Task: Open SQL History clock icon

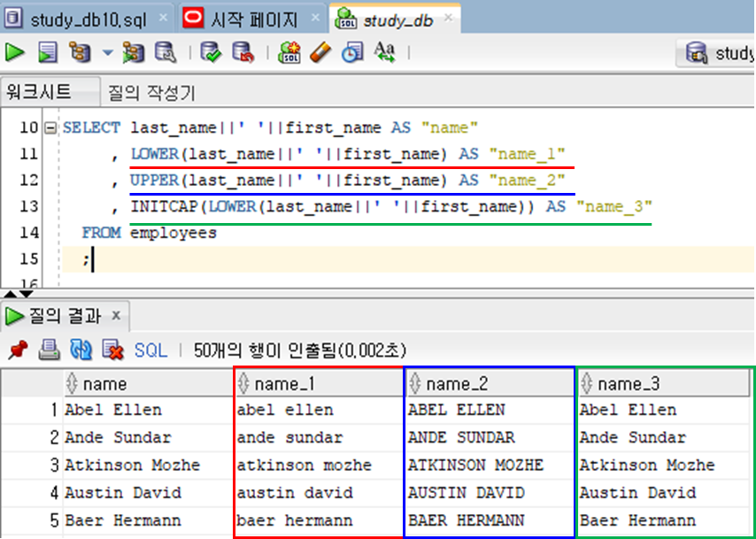Action: point(352,52)
